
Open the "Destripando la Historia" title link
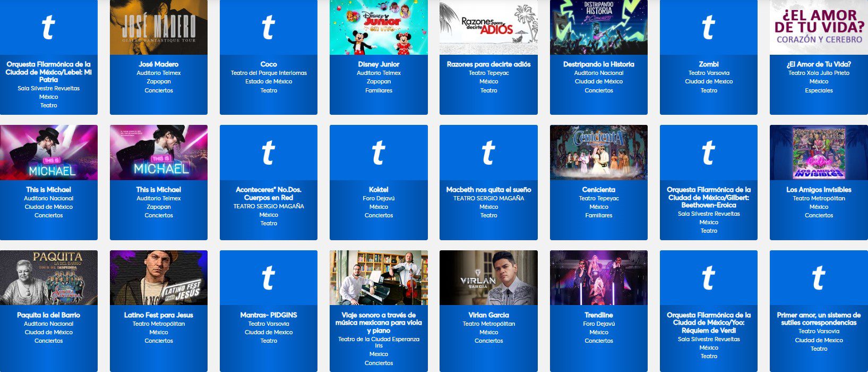pyautogui.click(x=599, y=64)
